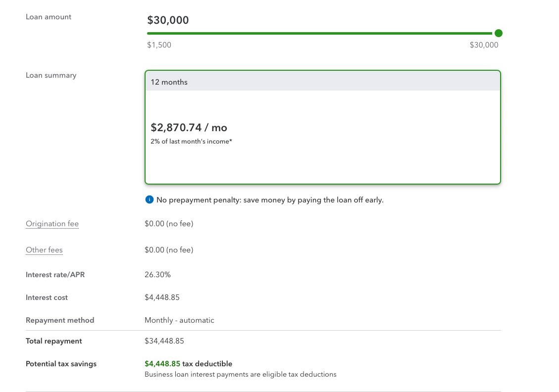Click the $1,500 minimum amount label

pyautogui.click(x=159, y=45)
